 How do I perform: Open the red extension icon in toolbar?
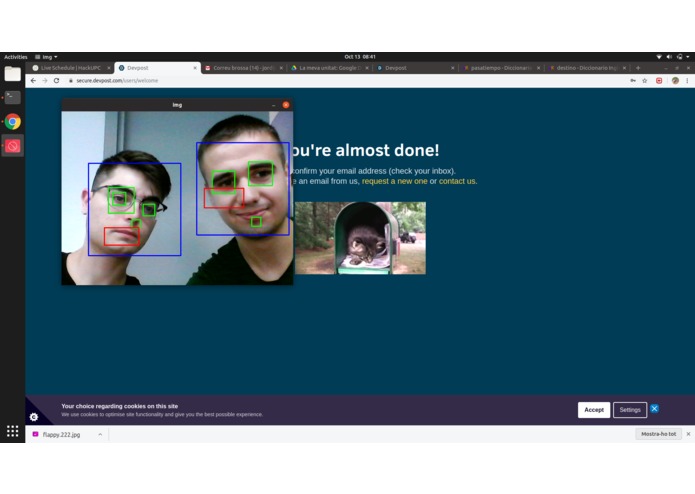coord(659,81)
